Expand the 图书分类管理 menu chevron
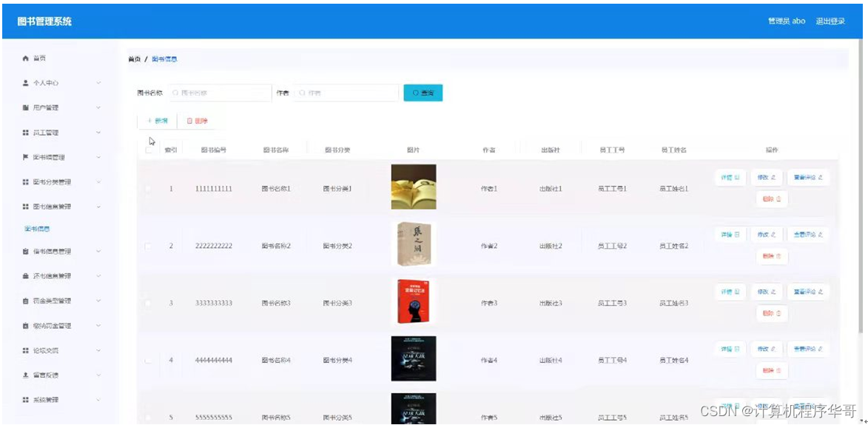Image resolution: width=868 pixels, height=425 pixels. 98,181
